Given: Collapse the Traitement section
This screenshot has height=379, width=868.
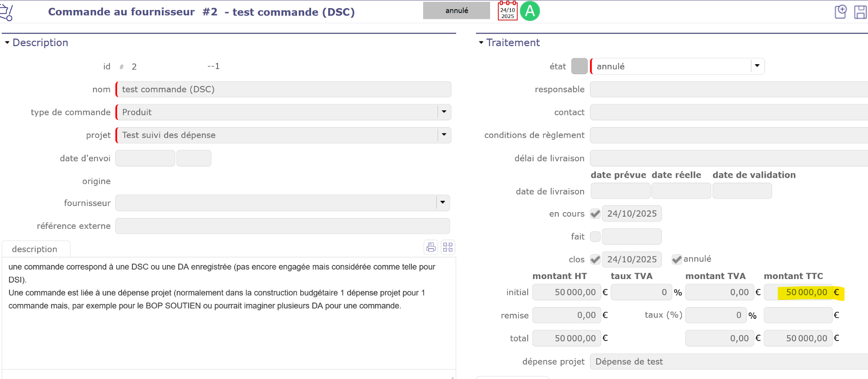Looking at the screenshot, I should [481, 43].
